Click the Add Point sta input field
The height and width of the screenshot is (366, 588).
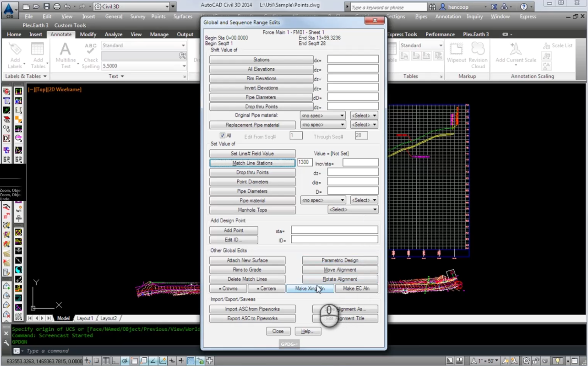point(334,230)
